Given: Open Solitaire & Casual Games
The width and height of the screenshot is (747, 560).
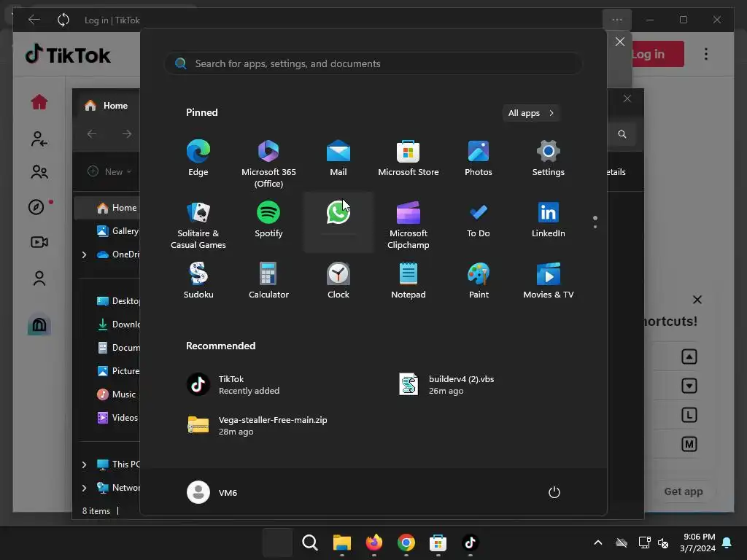Looking at the screenshot, I should click(x=198, y=225).
